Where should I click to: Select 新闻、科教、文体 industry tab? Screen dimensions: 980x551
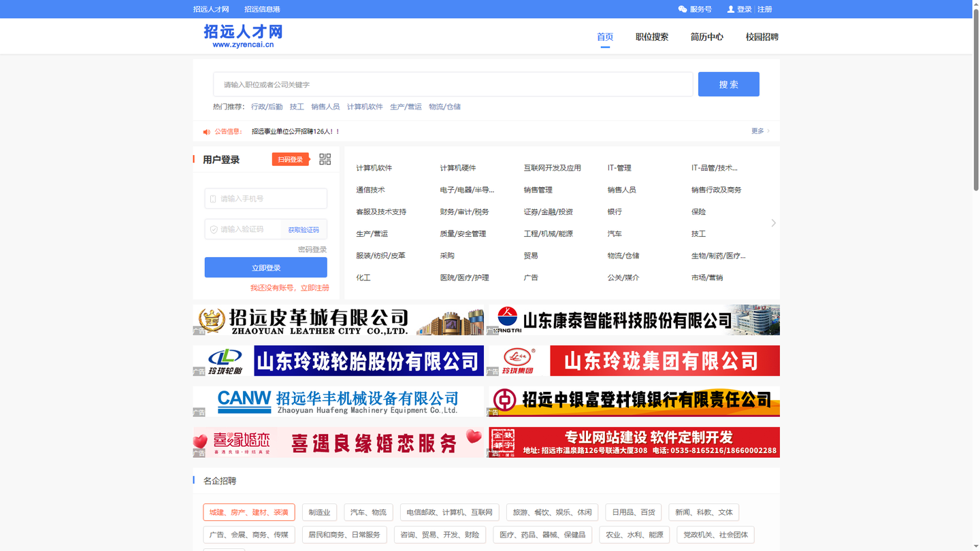[704, 512]
